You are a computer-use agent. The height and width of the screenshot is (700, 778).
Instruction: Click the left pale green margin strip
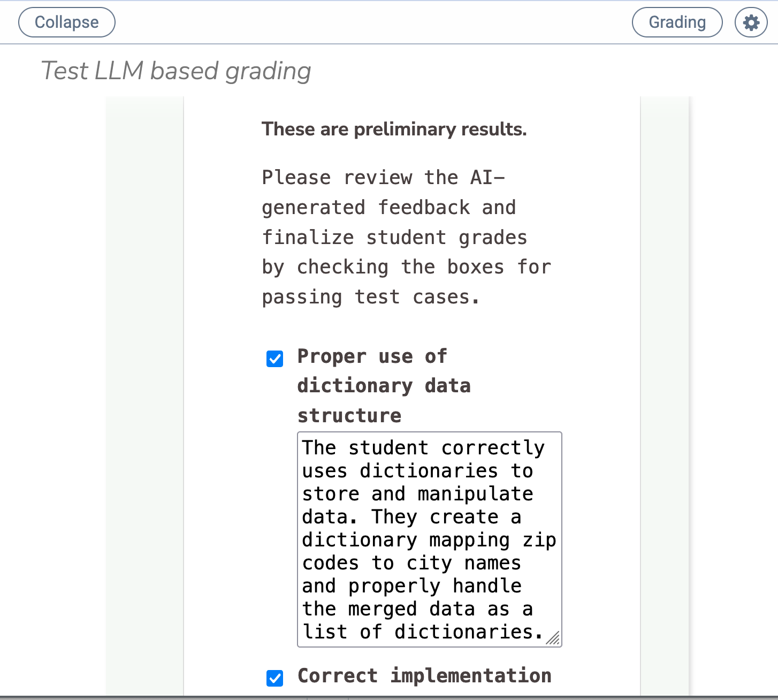144,396
